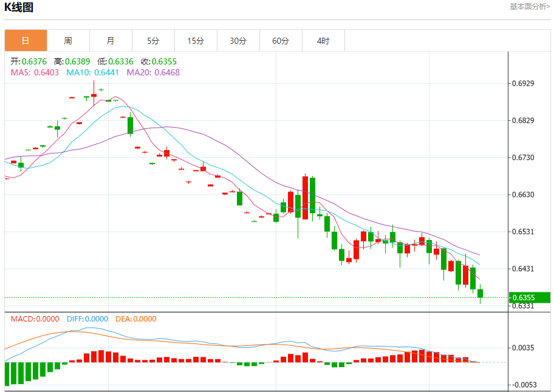
Task: Open the 5分 timeframe tab
Action: click(153, 41)
